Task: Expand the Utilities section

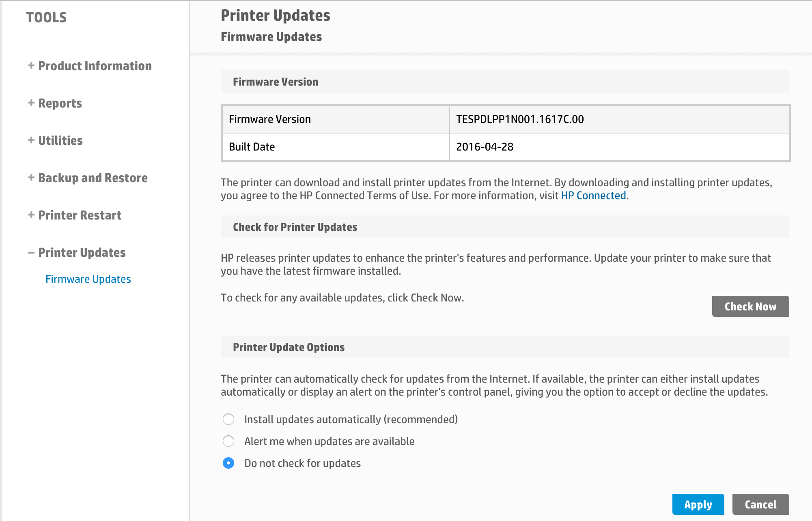Action: 60,140
